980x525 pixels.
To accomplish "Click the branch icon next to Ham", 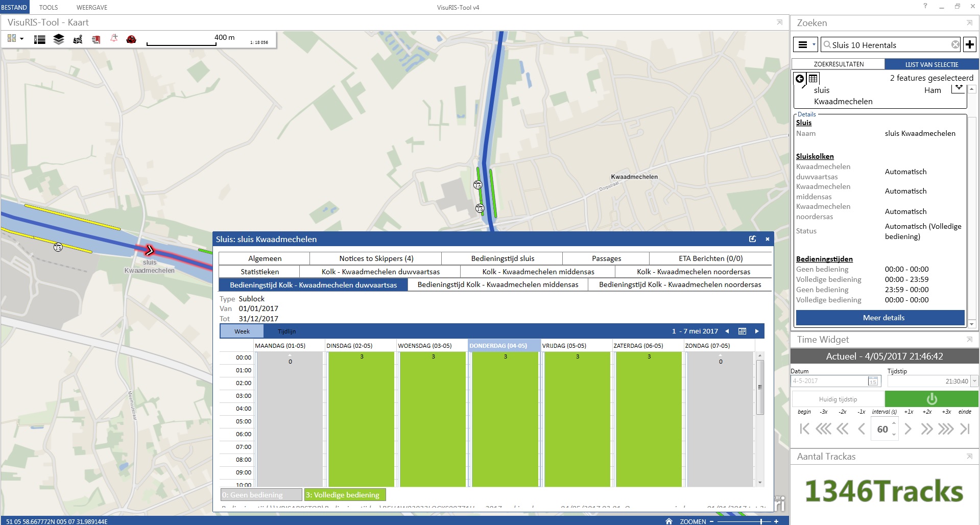I will click(x=958, y=89).
